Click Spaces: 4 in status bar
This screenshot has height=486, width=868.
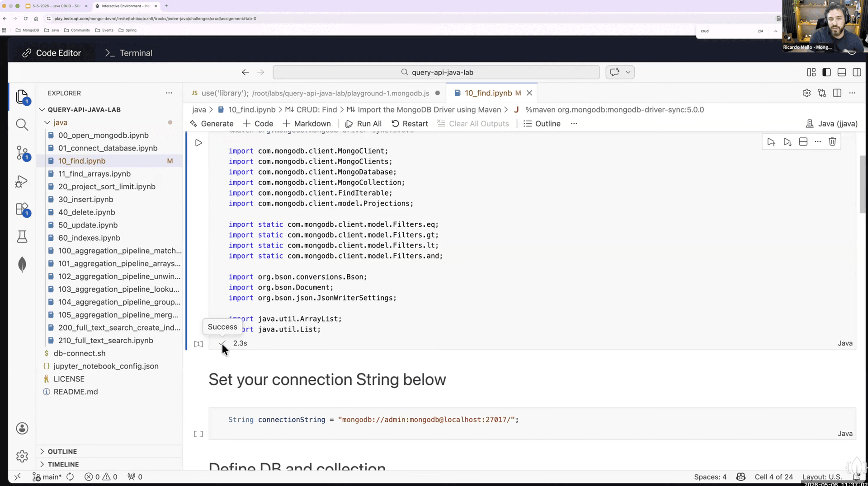710,477
